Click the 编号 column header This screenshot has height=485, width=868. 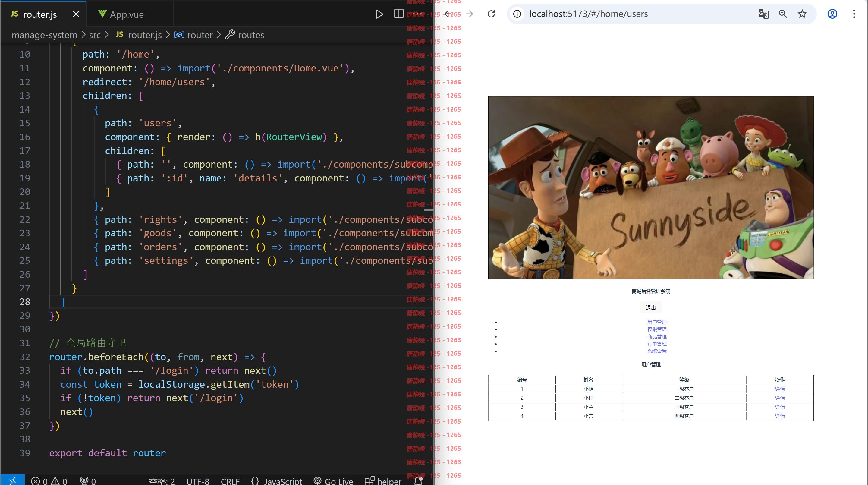click(x=522, y=380)
